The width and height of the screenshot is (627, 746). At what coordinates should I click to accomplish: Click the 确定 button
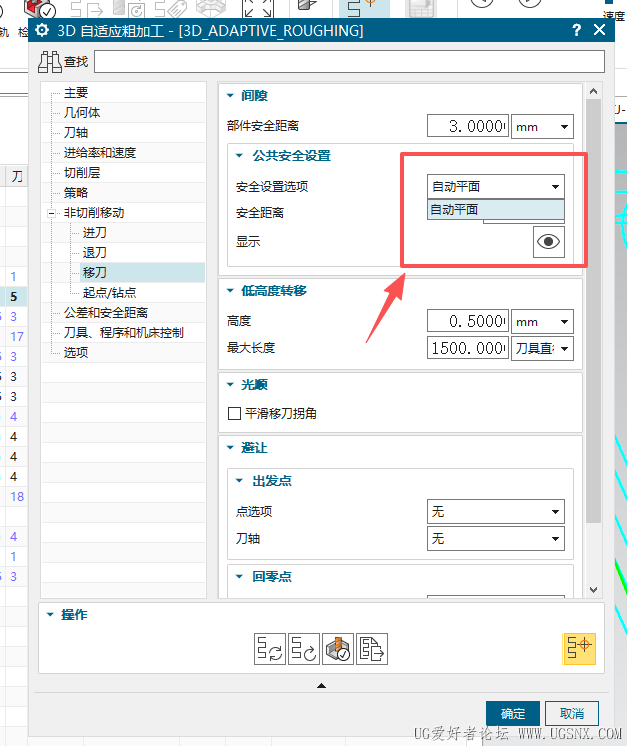click(x=513, y=714)
